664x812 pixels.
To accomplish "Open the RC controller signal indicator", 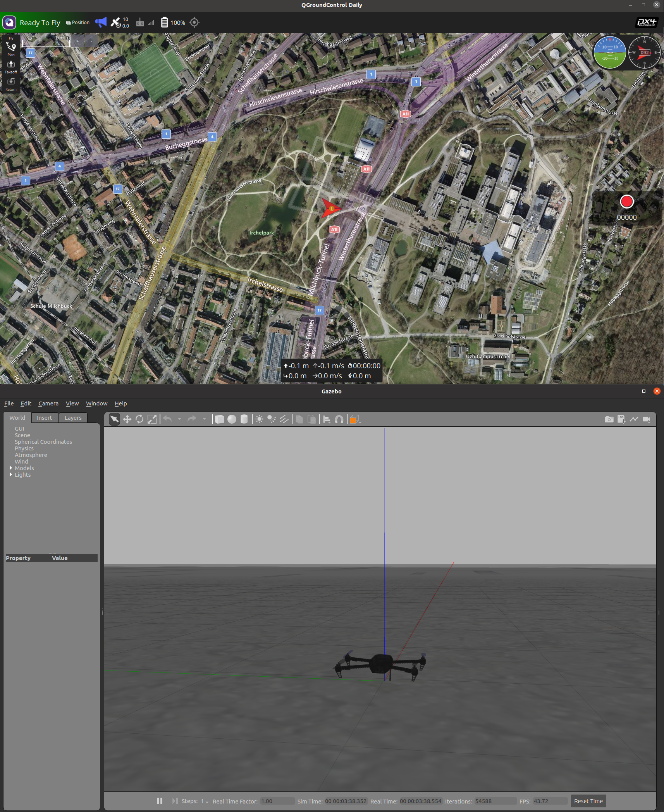I will coord(145,22).
